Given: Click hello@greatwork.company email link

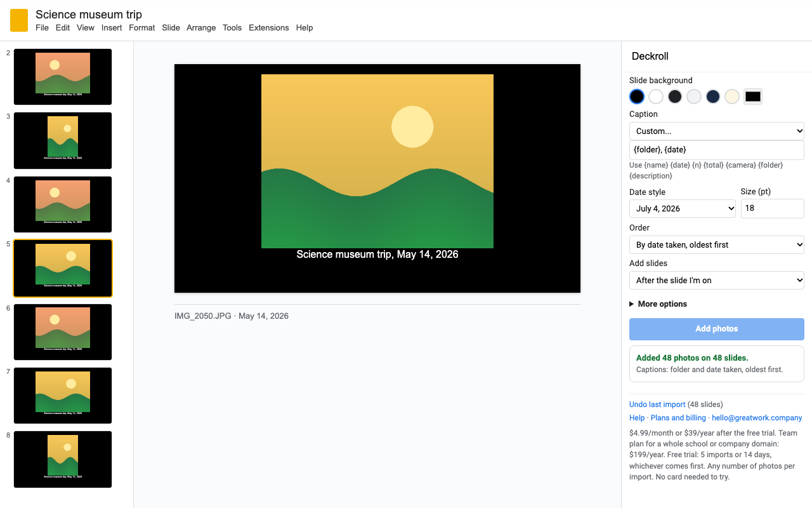Looking at the screenshot, I should click(757, 418).
